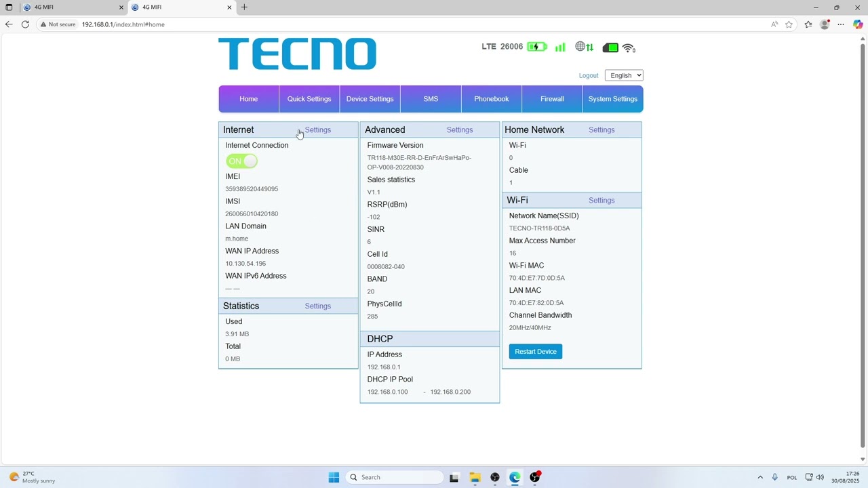This screenshot has width=868, height=488.
Task: Click DHCP pool start 192.168.0.100
Action: [x=388, y=392]
